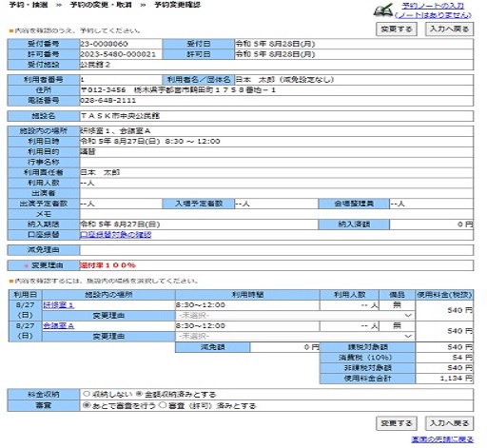This screenshot has width=487, height=448.
Task: Click the 540円 fee for 会議室A
Action: coord(460,331)
